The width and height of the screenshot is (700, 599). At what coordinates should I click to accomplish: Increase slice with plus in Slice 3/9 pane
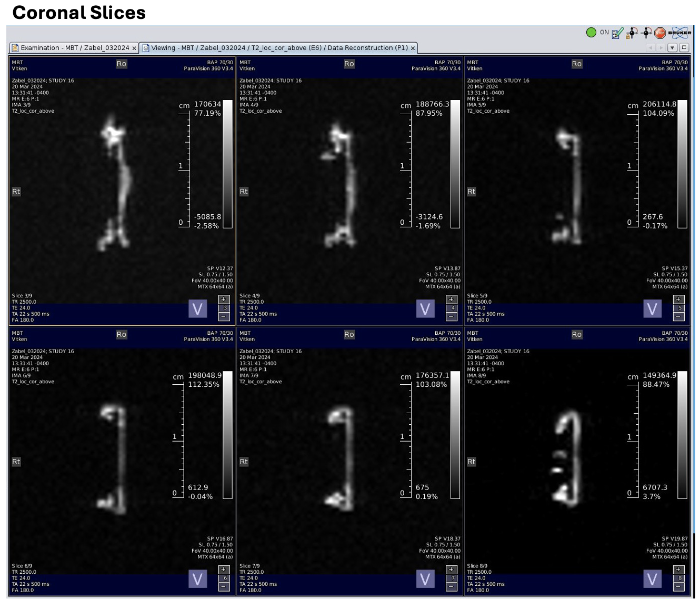click(x=224, y=299)
